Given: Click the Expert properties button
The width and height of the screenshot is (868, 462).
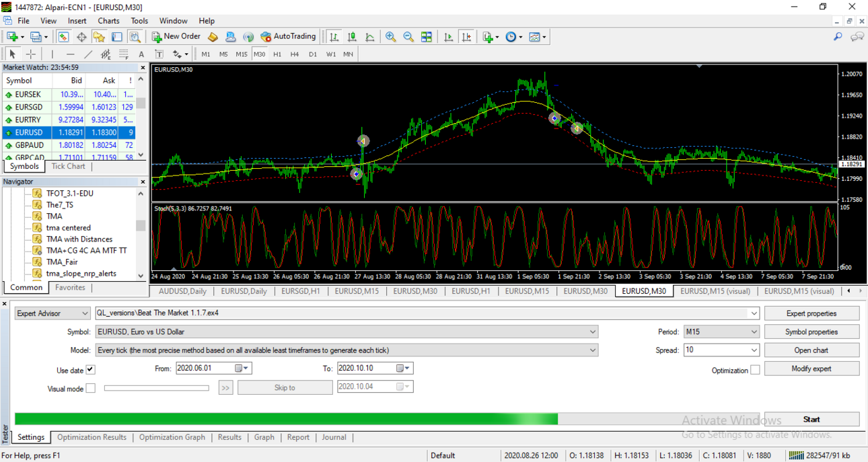Looking at the screenshot, I should click(811, 313).
